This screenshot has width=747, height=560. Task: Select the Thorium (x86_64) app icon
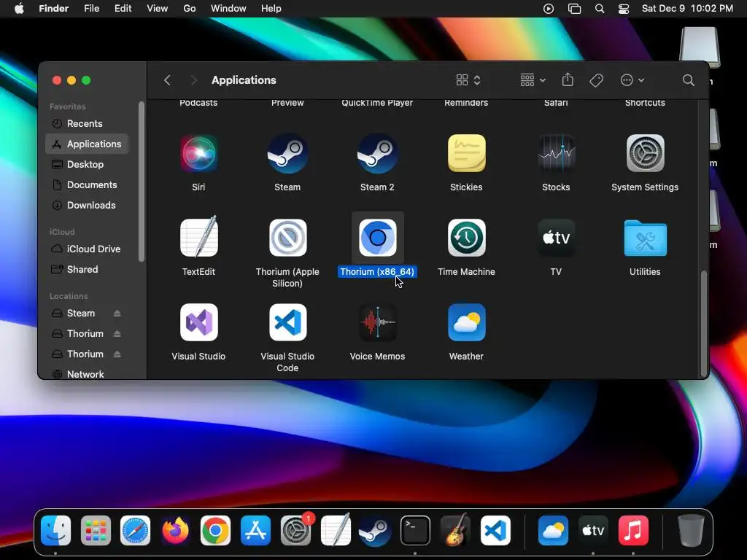click(x=377, y=238)
